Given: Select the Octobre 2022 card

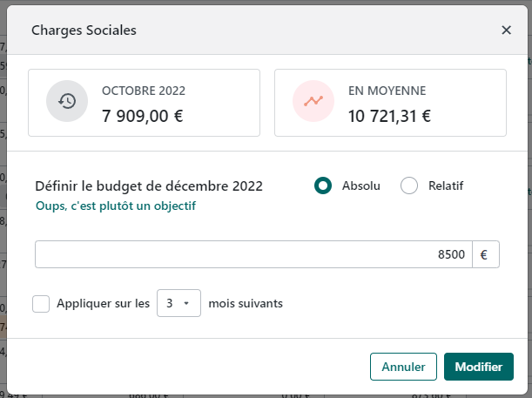Looking at the screenshot, I should coord(145,103).
